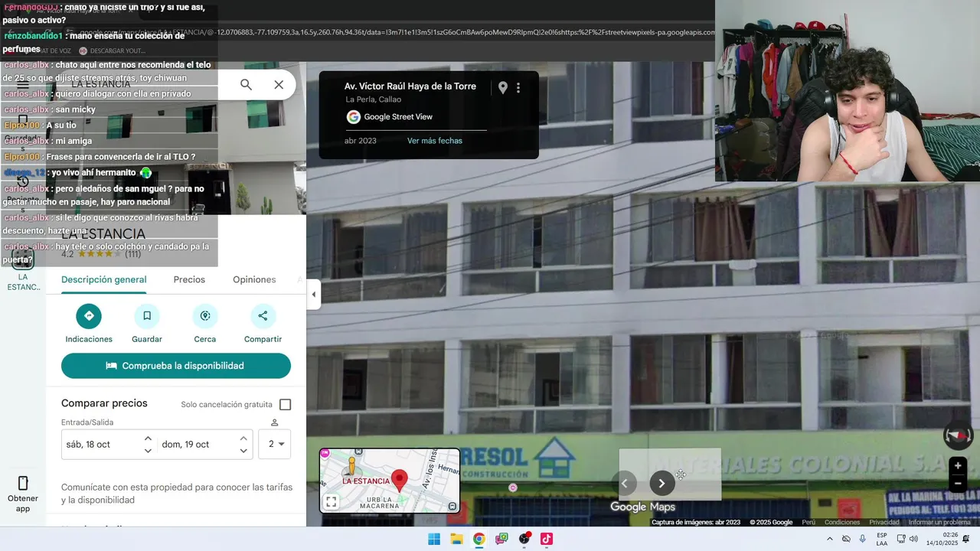Decrease the check-in date with the down arrow
Viewport: 980px width, 551px height.
coord(148,451)
